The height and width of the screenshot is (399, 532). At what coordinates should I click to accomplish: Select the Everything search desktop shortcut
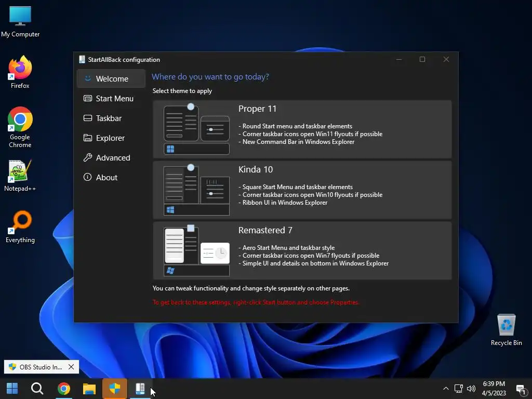click(x=20, y=227)
